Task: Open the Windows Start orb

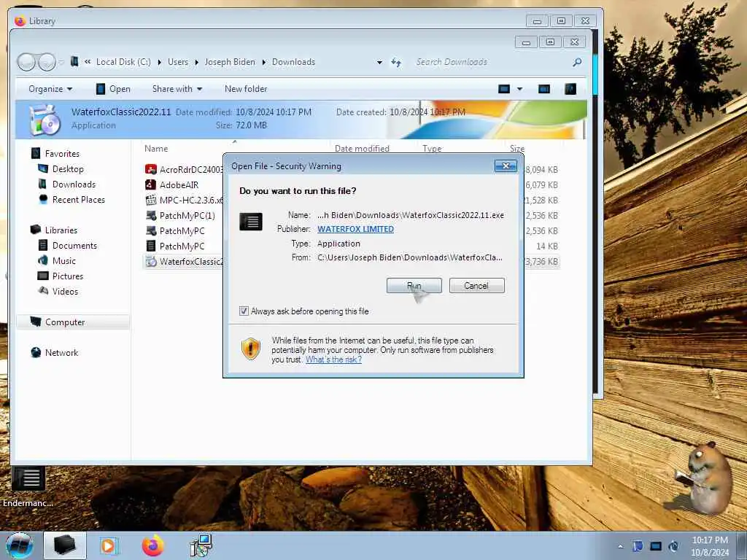Action: (20, 545)
